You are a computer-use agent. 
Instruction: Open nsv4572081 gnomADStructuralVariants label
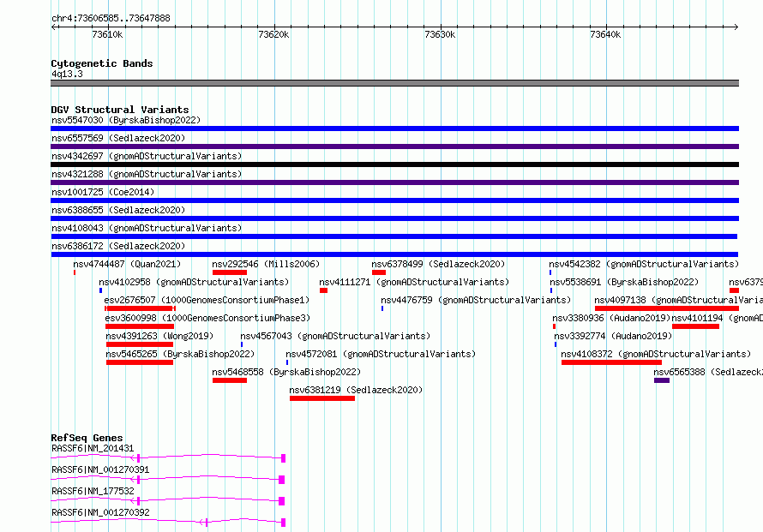pyautogui.click(x=381, y=354)
